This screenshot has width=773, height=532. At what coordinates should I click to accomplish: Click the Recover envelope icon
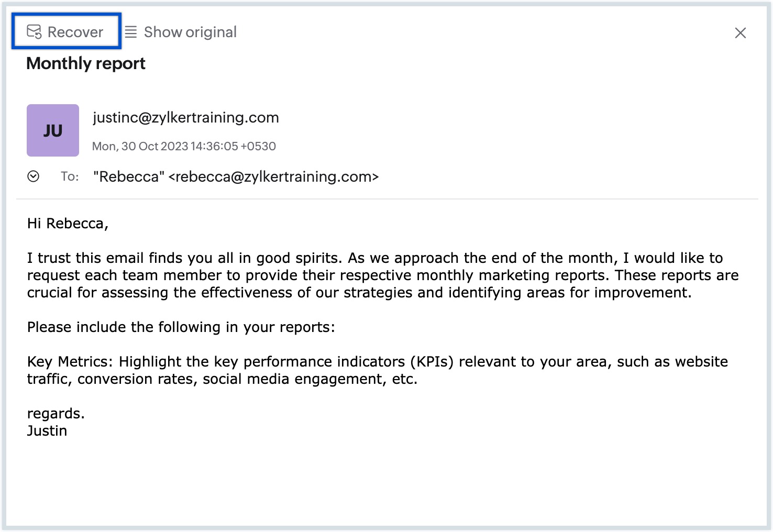coord(34,32)
